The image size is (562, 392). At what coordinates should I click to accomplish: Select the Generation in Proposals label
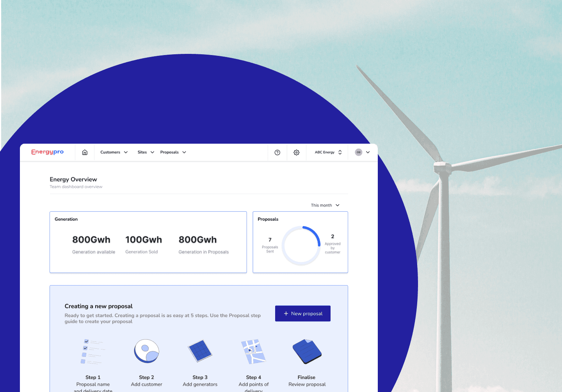click(x=204, y=252)
